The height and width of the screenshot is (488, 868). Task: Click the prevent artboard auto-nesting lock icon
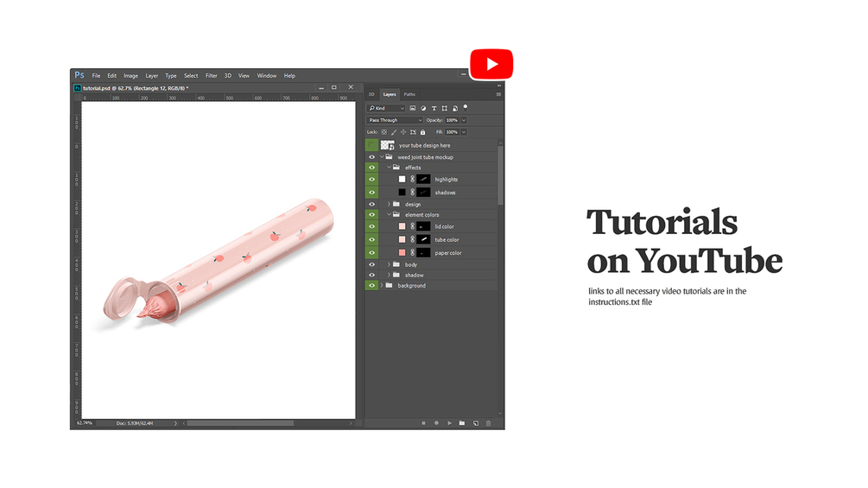(413, 132)
